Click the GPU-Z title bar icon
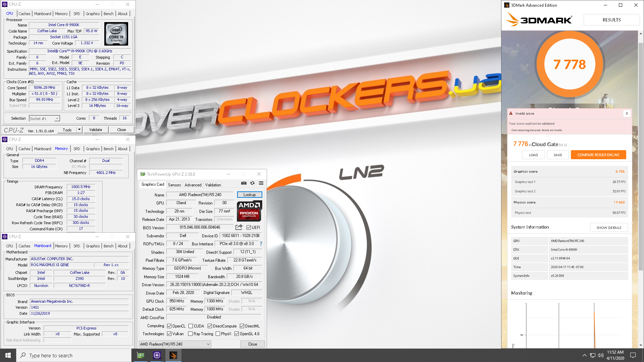 point(143,174)
